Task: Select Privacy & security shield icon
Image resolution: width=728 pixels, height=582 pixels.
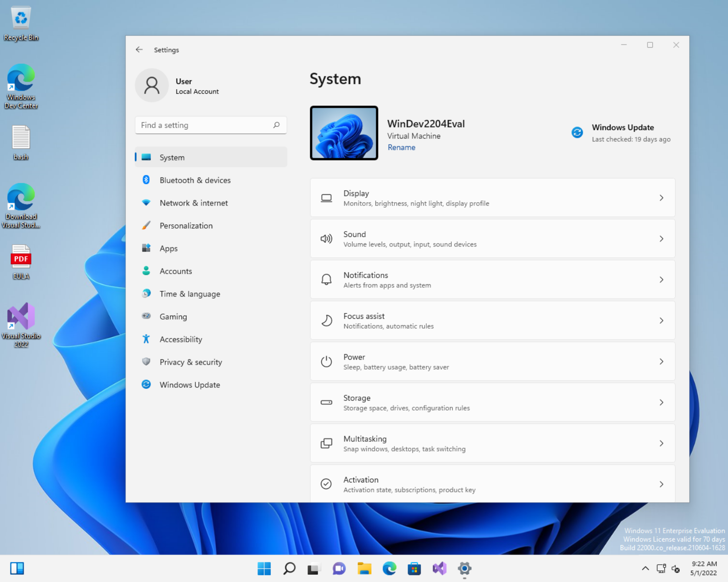Action: click(146, 362)
